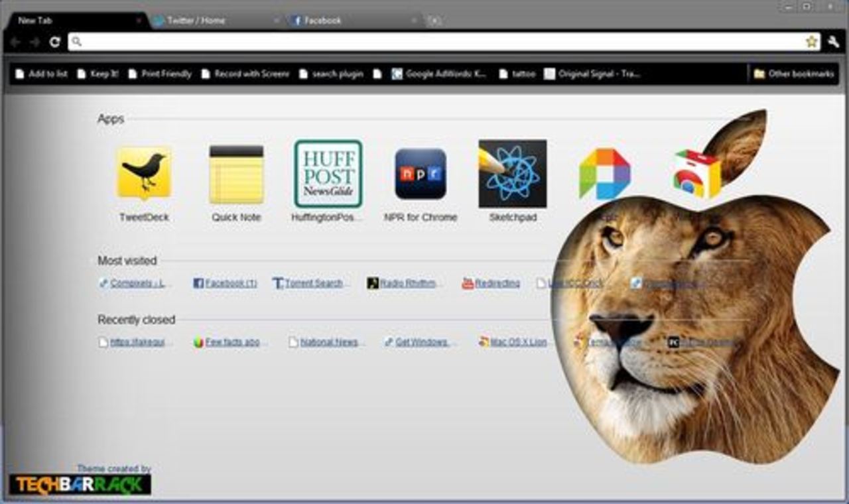Open a new tab with the plus button

tap(434, 21)
